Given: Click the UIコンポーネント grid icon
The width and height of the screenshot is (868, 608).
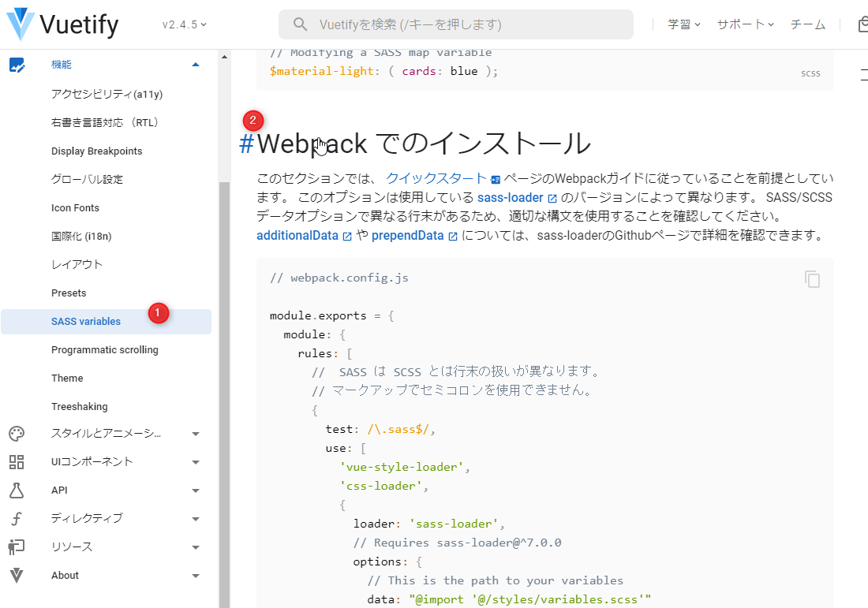Looking at the screenshot, I should [17, 462].
